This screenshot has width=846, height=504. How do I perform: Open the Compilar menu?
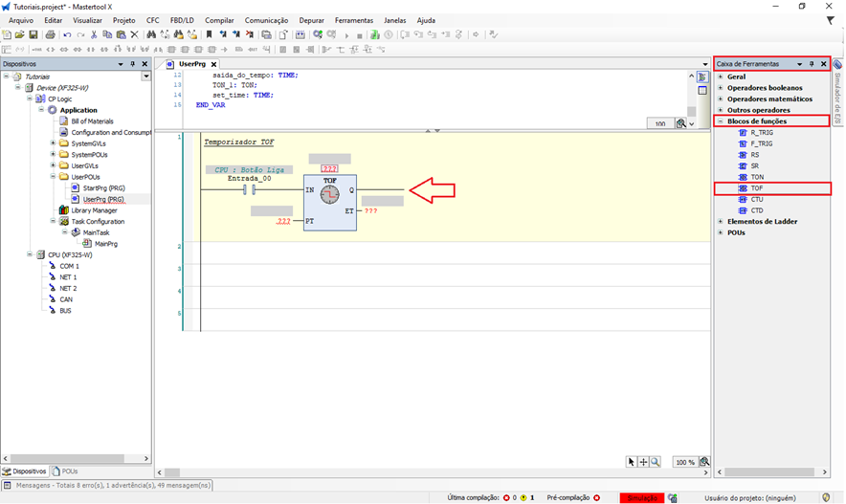tap(219, 20)
